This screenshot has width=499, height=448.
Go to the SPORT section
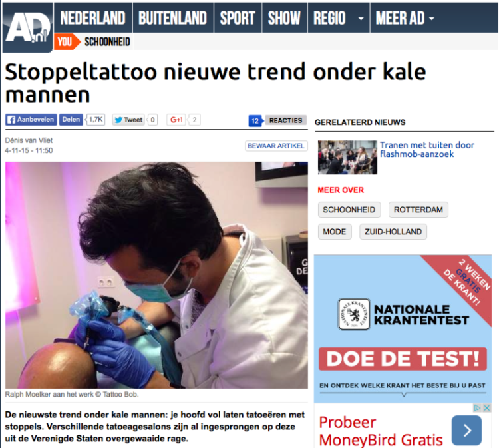click(238, 18)
